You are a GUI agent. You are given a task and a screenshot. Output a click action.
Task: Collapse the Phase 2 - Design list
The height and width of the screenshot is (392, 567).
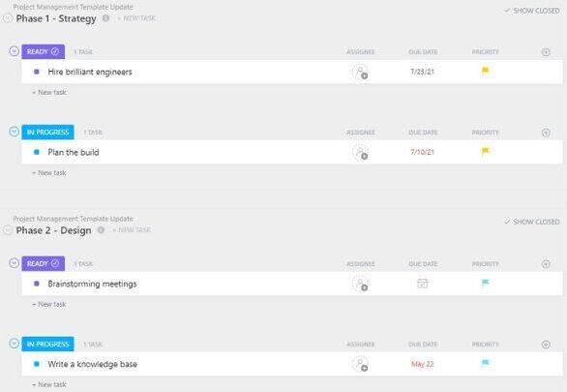tap(8, 230)
